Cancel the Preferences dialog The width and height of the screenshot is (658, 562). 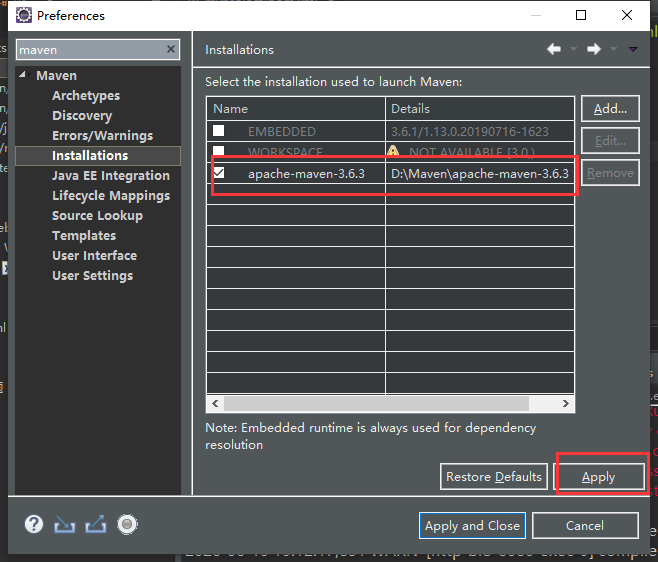pos(585,525)
